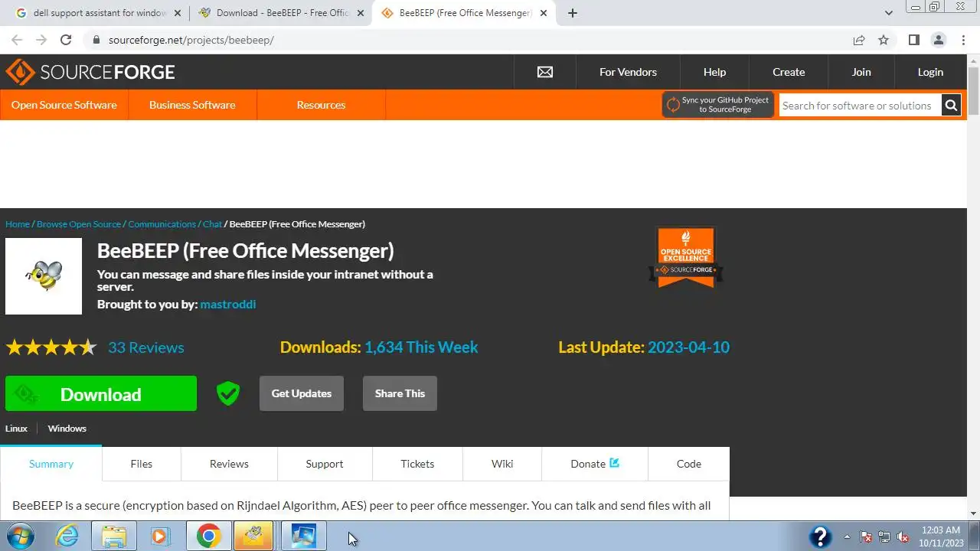Bookmark this page with the star icon

884,40
